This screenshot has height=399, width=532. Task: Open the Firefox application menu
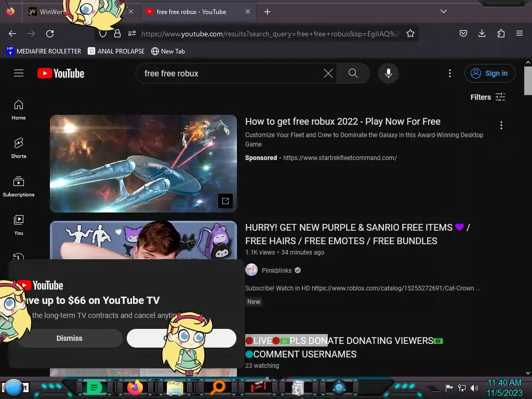coord(520,33)
